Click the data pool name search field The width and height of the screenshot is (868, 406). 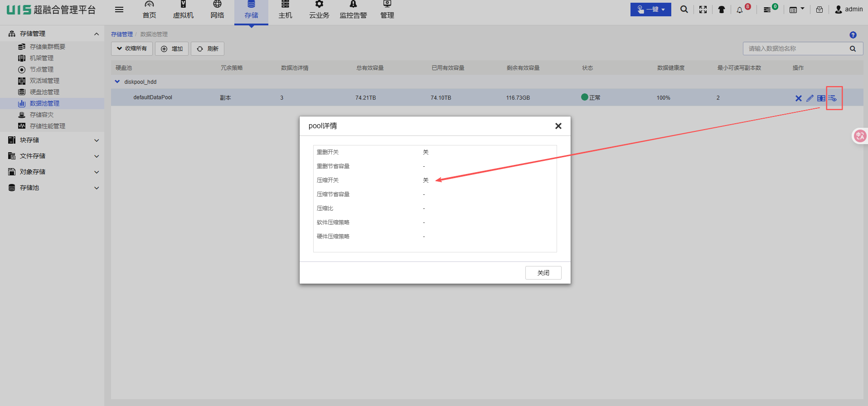point(795,48)
